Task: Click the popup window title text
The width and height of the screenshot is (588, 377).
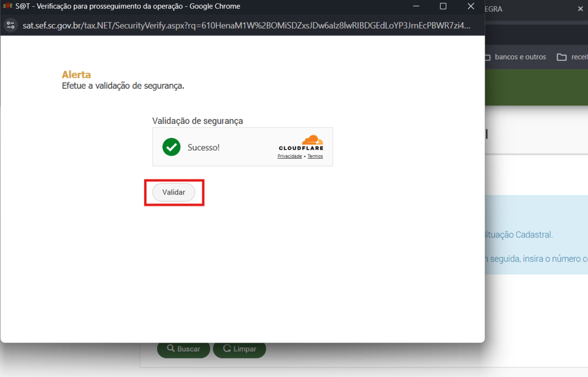Action: pos(128,6)
